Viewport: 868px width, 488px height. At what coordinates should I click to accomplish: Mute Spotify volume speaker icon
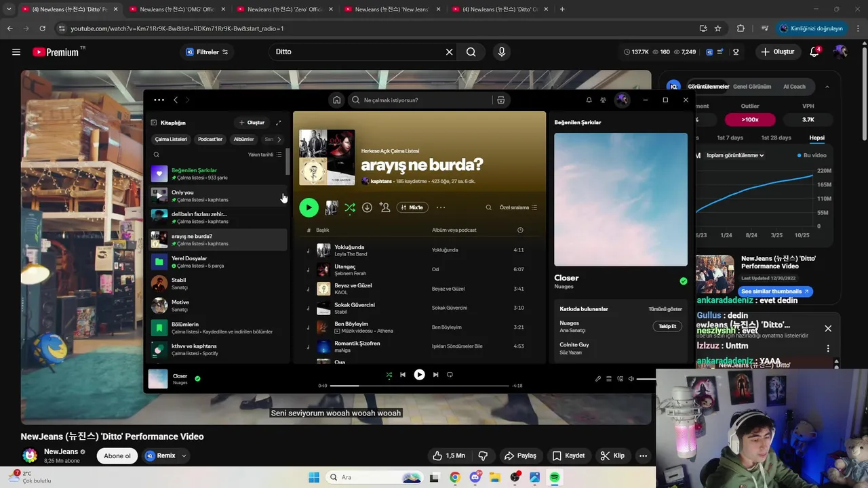point(631,379)
